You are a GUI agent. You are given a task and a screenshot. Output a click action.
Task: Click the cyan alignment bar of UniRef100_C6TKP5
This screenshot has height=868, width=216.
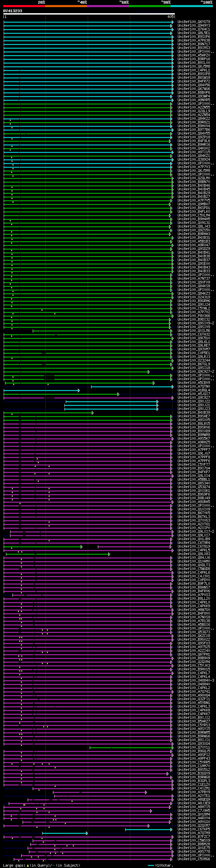click(148, 829)
